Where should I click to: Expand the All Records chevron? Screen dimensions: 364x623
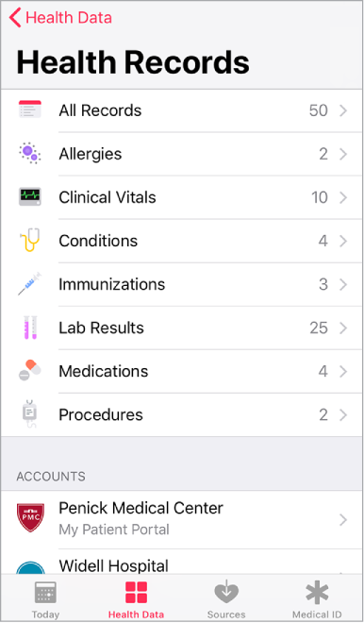click(x=343, y=110)
